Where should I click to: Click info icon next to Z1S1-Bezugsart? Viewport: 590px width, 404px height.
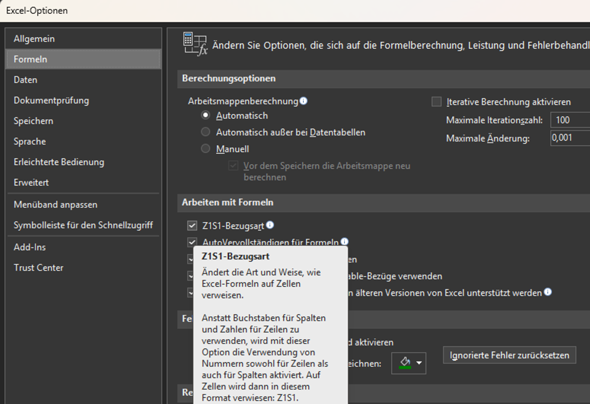click(x=270, y=225)
